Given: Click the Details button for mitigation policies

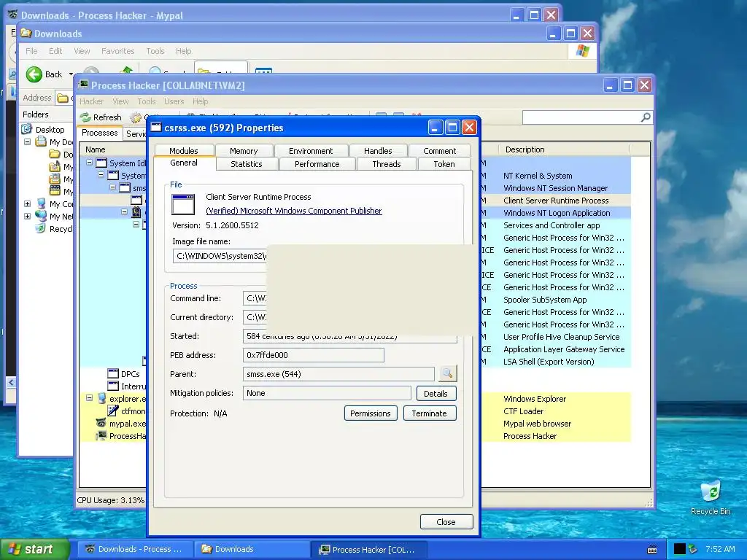Looking at the screenshot, I should [436, 393].
